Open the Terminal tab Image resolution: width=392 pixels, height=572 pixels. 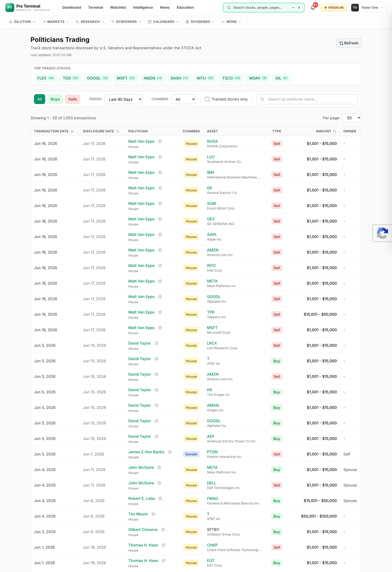[96, 8]
